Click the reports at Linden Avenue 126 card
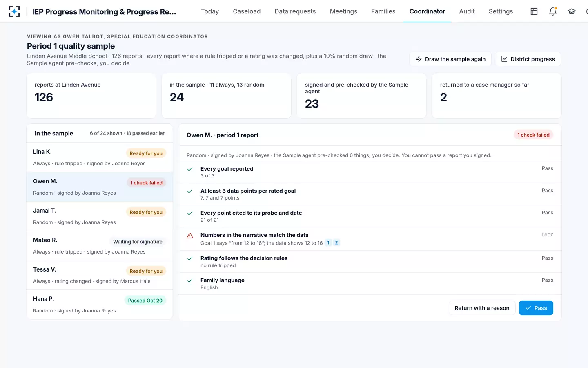The width and height of the screenshot is (588, 368). click(91, 96)
